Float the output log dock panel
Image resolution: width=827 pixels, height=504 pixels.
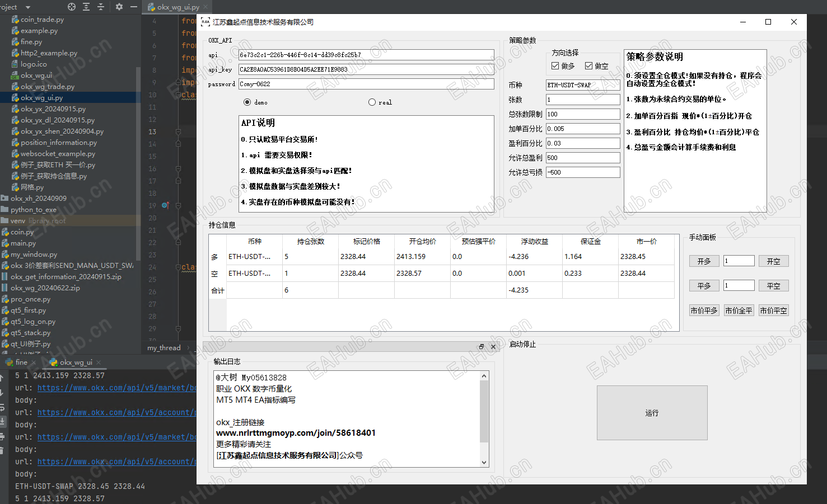pyautogui.click(x=481, y=347)
